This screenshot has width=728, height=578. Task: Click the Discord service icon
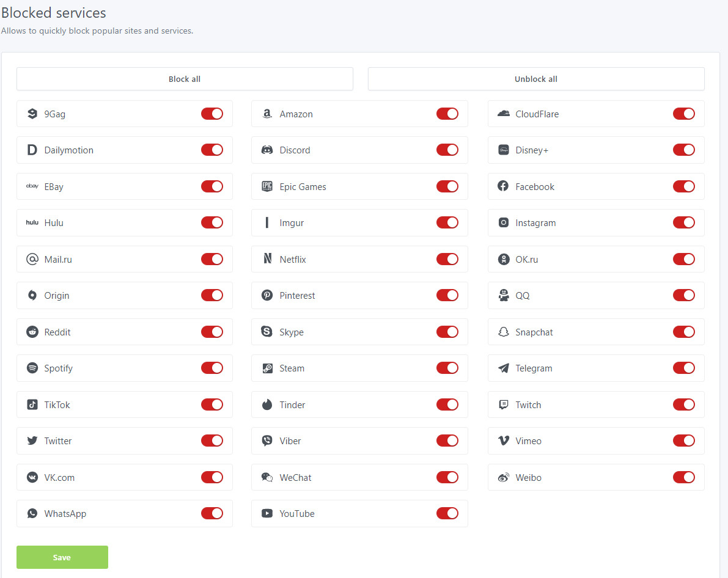[267, 150]
